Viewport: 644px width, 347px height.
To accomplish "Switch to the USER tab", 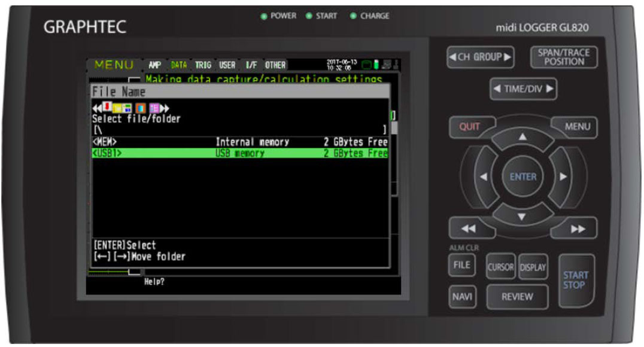I will tap(227, 65).
